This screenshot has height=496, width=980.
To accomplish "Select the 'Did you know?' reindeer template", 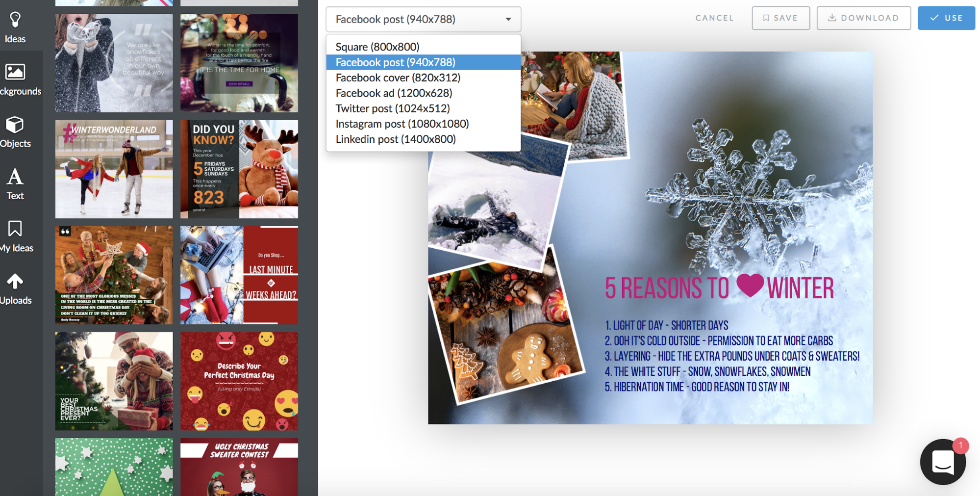I will point(239,169).
